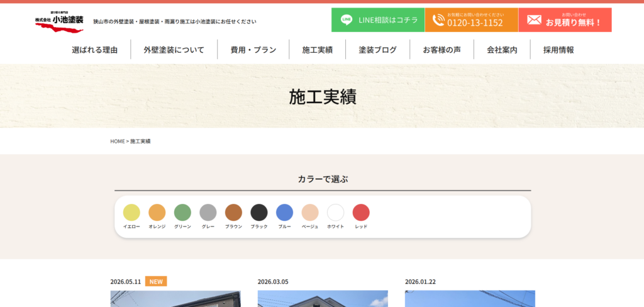Click the 小池塗装 company logo
This screenshot has width=644, height=307.
60,21
